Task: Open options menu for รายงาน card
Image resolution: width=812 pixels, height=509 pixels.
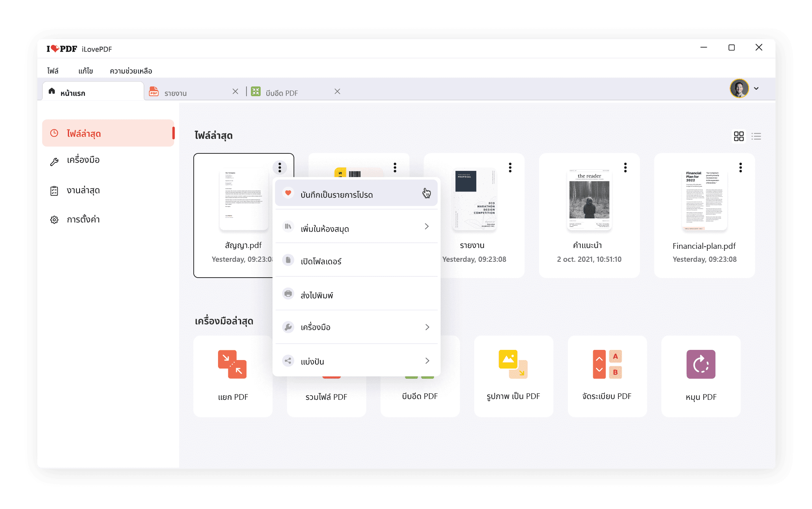Action: [510, 167]
